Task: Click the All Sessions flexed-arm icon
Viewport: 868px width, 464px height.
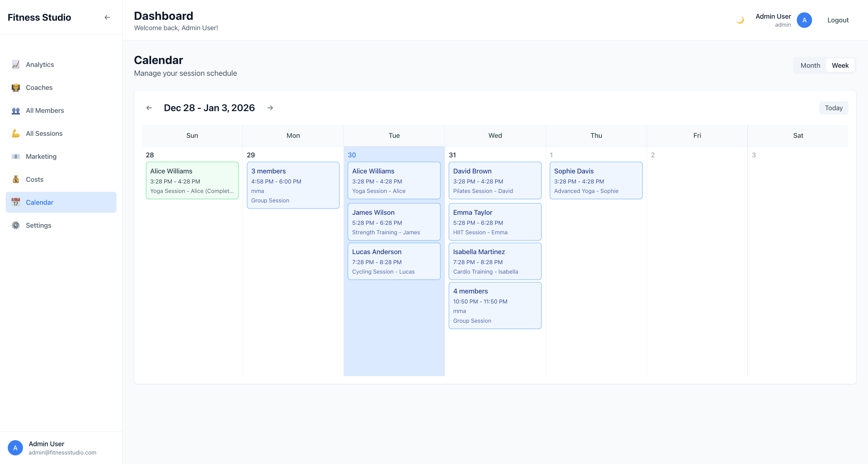Action: [x=16, y=133]
